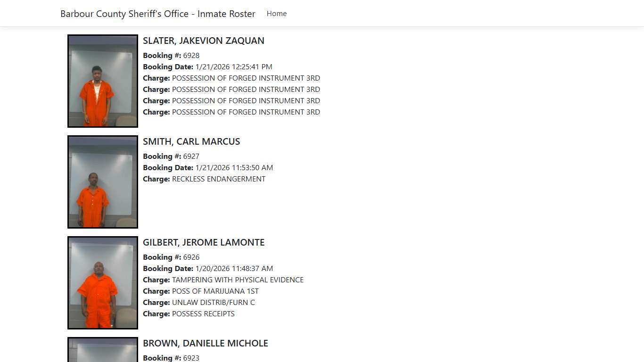Click Slater's mugshot photo
Viewport: 644px width, 362px height.
[x=102, y=81]
